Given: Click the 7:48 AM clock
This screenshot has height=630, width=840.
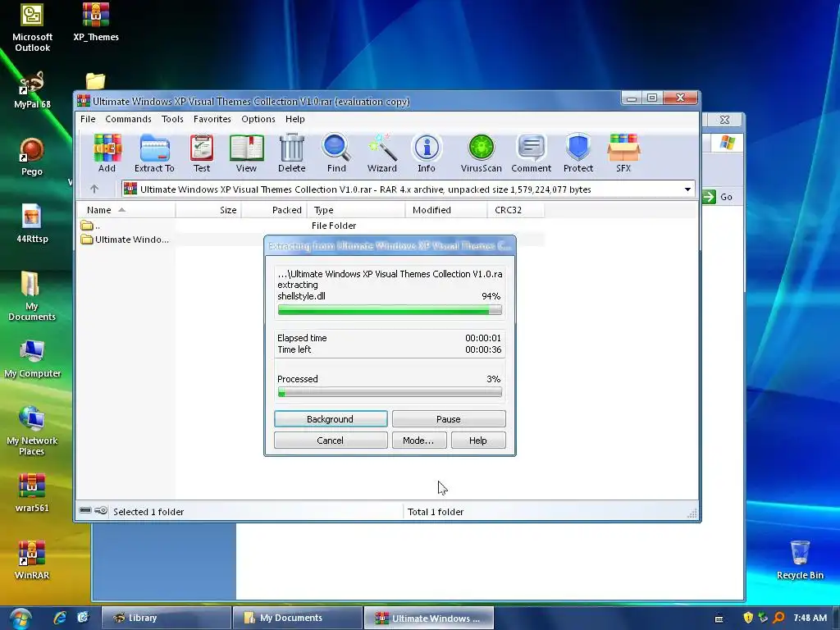Looking at the screenshot, I should point(810,618).
